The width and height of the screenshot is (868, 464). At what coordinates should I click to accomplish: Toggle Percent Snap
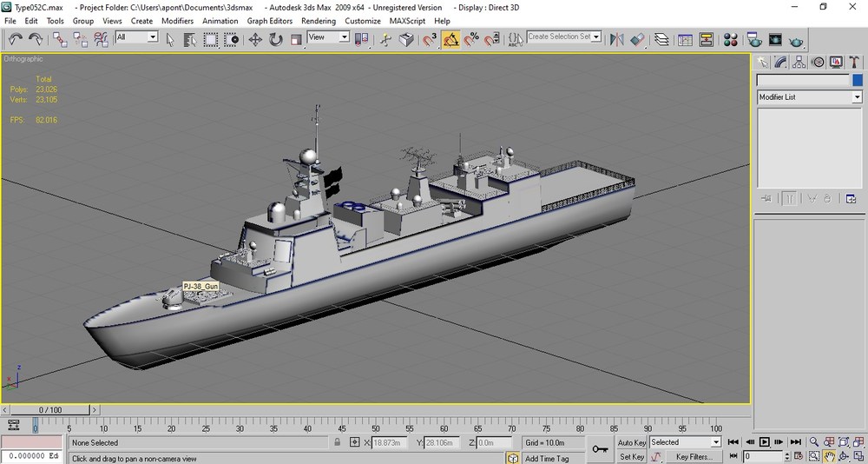tap(471, 39)
